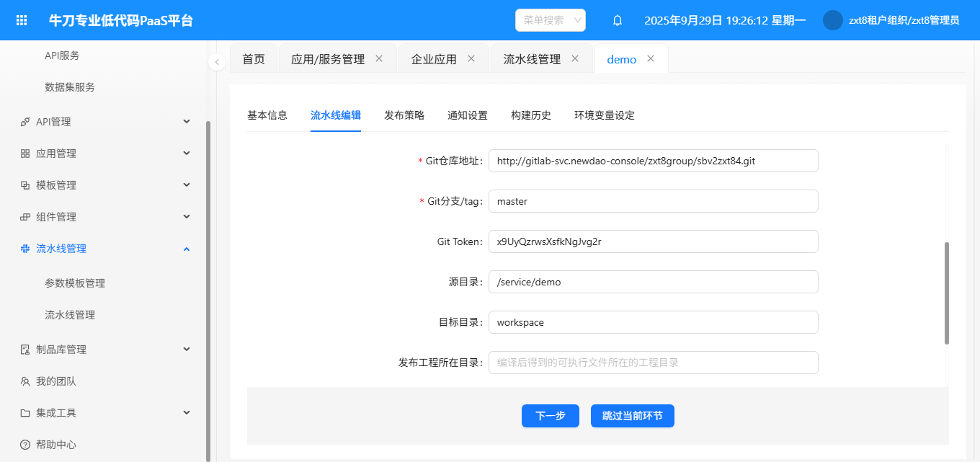Switch to the 构建历史 tab

coord(530,115)
